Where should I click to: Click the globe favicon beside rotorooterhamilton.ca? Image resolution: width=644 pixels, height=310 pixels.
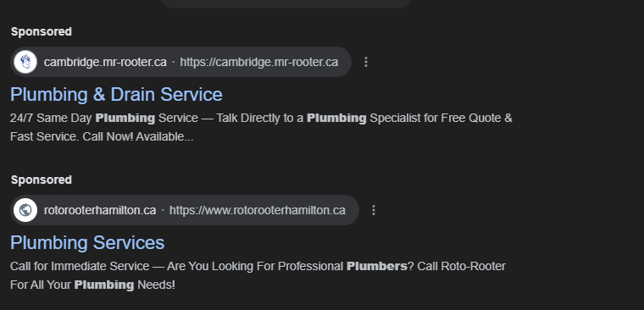(25, 210)
